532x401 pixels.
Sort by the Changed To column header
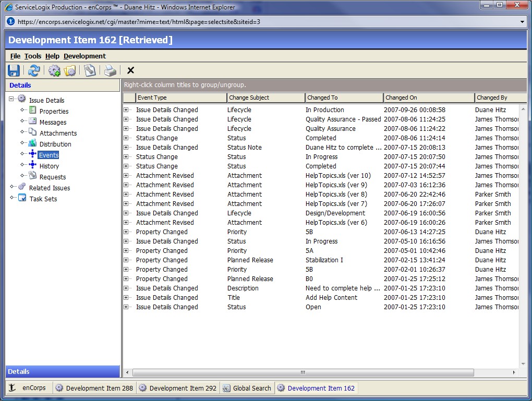[x=344, y=98]
